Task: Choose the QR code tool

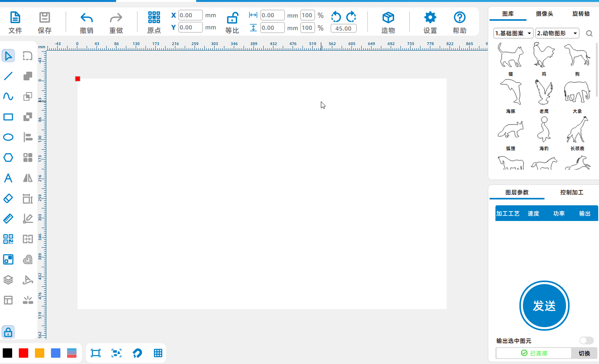Action: pos(8,239)
